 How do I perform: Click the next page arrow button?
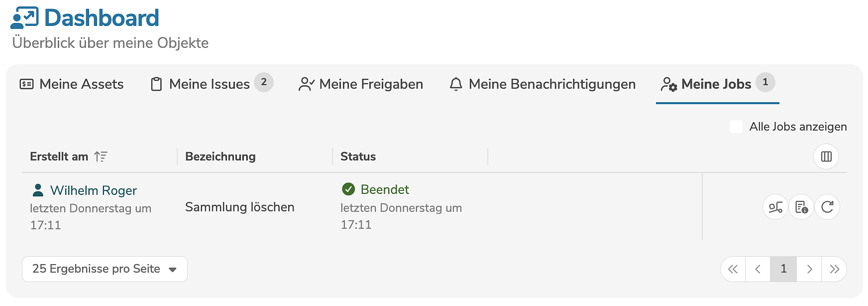click(x=809, y=269)
